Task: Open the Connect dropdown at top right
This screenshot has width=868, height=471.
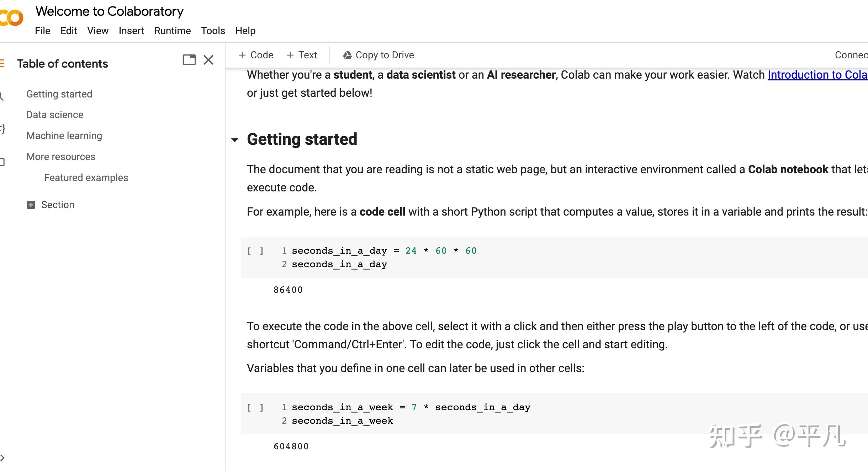Action: pyautogui.click(x=851, y=55)
